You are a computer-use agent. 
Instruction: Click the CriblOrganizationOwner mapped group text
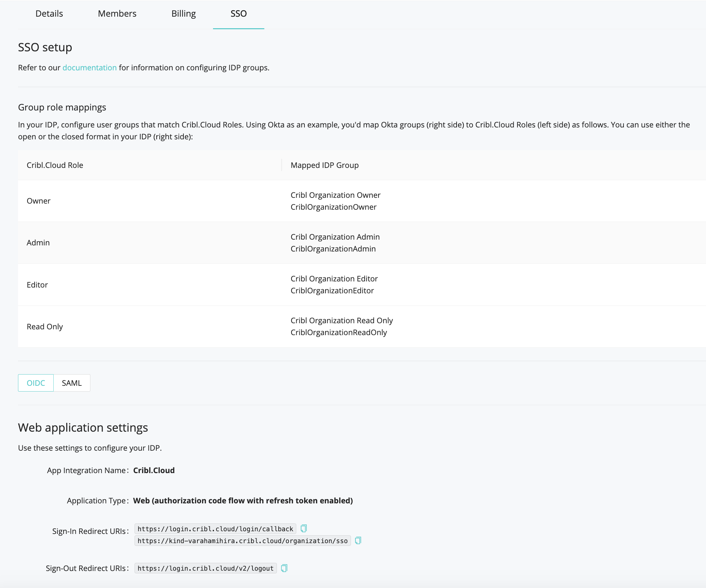pos(334,207)
